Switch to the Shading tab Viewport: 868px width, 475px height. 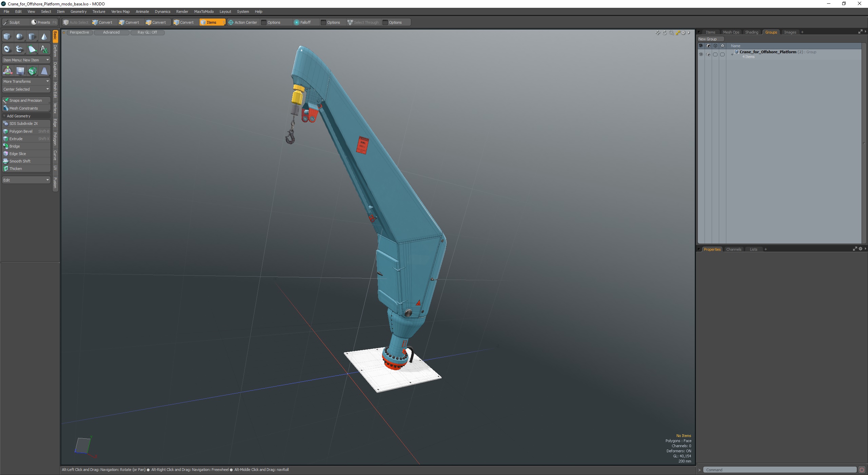pyautogui.click(x=751, y=32)
